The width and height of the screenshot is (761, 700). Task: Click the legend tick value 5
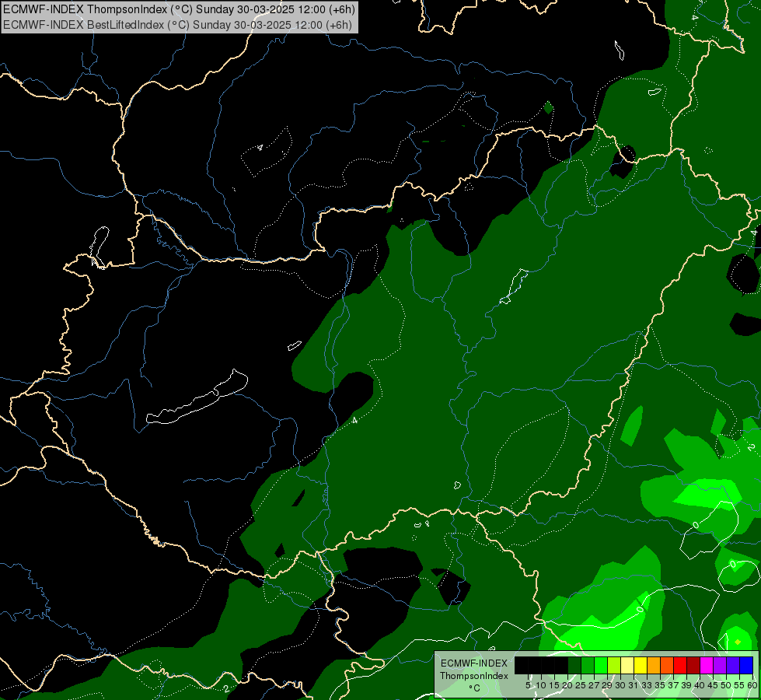point(528,685)
